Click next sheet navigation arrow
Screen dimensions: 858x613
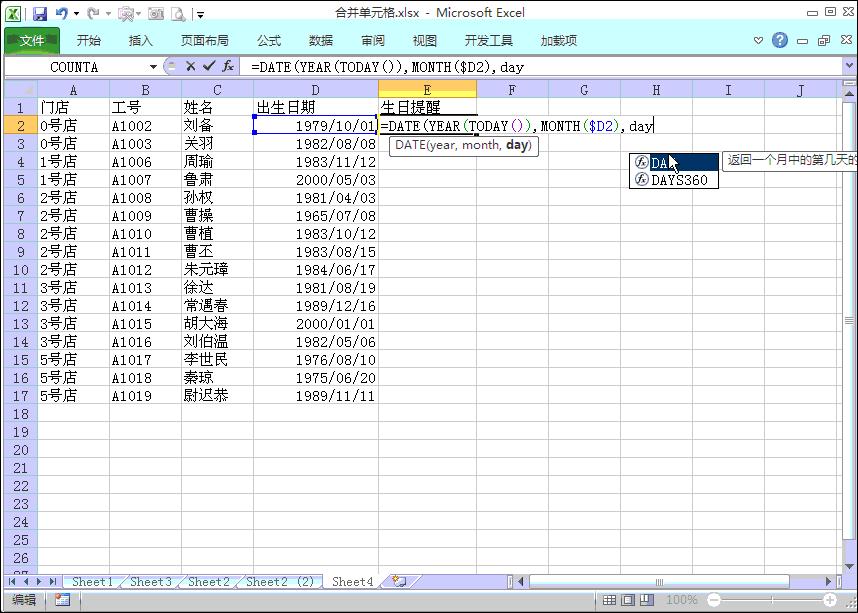click(38, 582)
